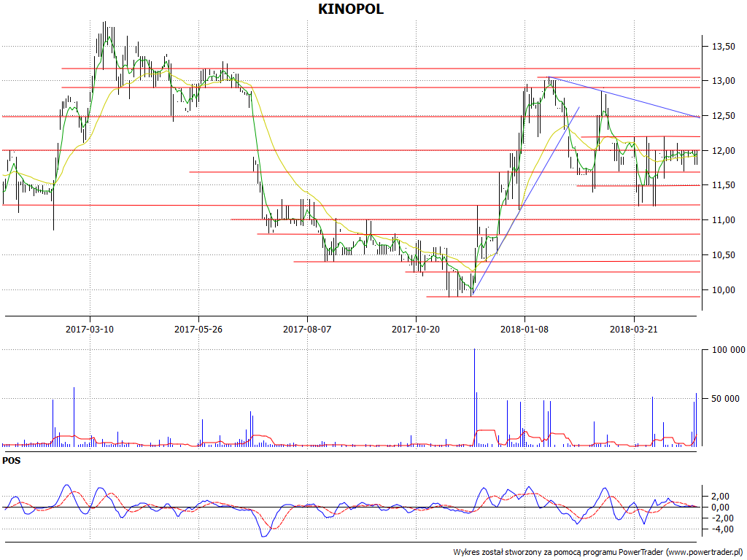Click the 13,00 price axis label
The height and width of the screenshot is (560, 747).
[723, 81]
